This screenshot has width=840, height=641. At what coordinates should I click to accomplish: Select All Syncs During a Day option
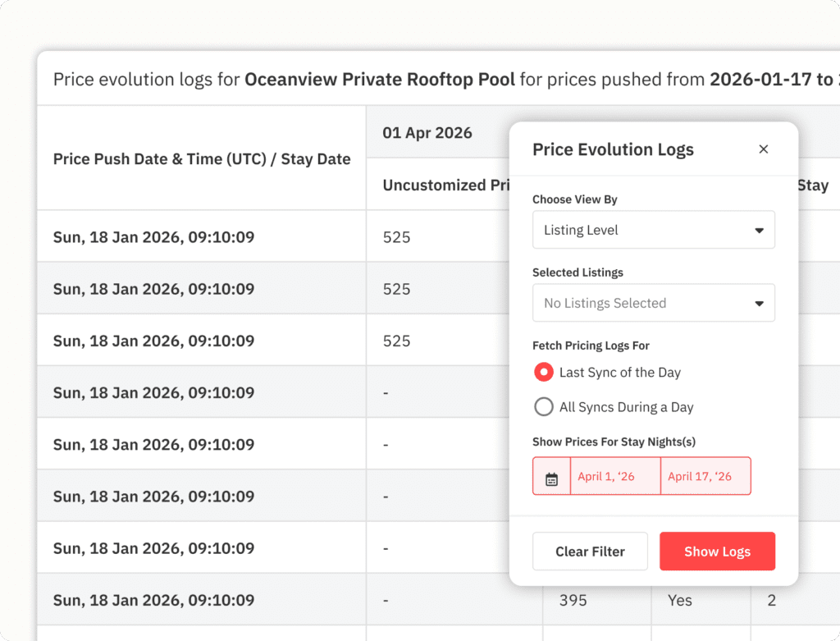point(543,407)
